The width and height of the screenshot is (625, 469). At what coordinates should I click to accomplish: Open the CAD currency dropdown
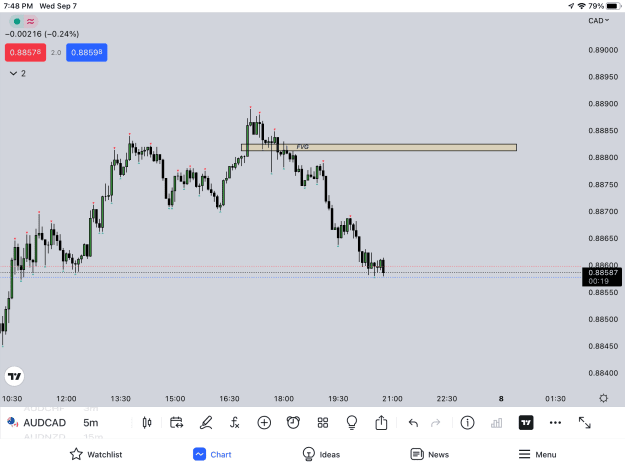[x=599, y=21]
